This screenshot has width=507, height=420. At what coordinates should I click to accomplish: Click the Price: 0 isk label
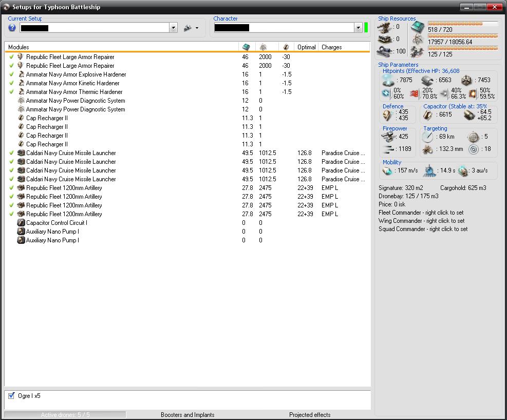pos(392,204)
